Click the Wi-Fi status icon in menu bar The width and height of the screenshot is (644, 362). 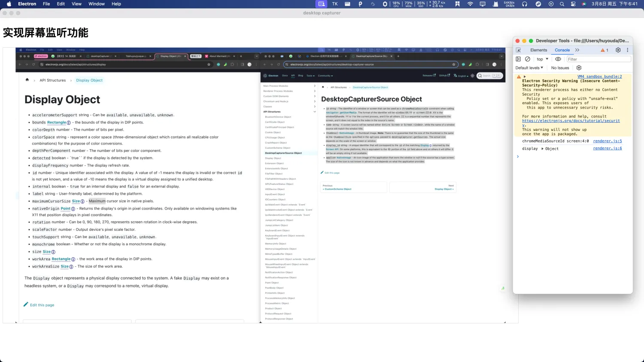(x=470, y=4)
